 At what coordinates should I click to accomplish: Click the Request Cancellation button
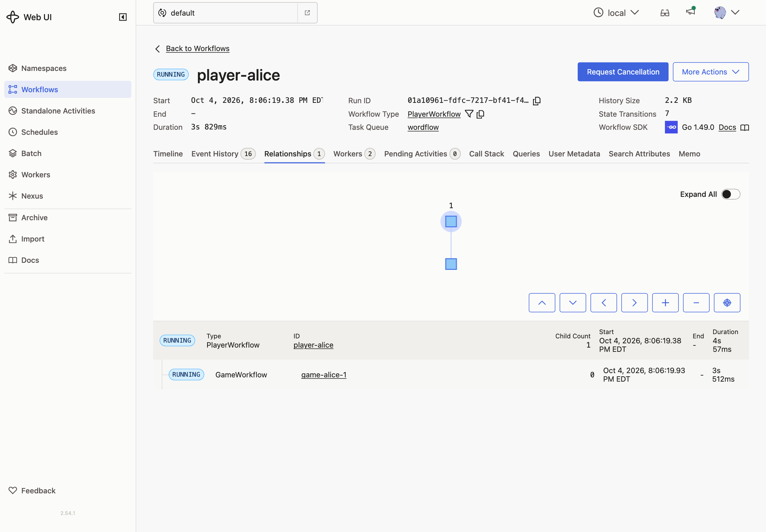click(623, 72)
